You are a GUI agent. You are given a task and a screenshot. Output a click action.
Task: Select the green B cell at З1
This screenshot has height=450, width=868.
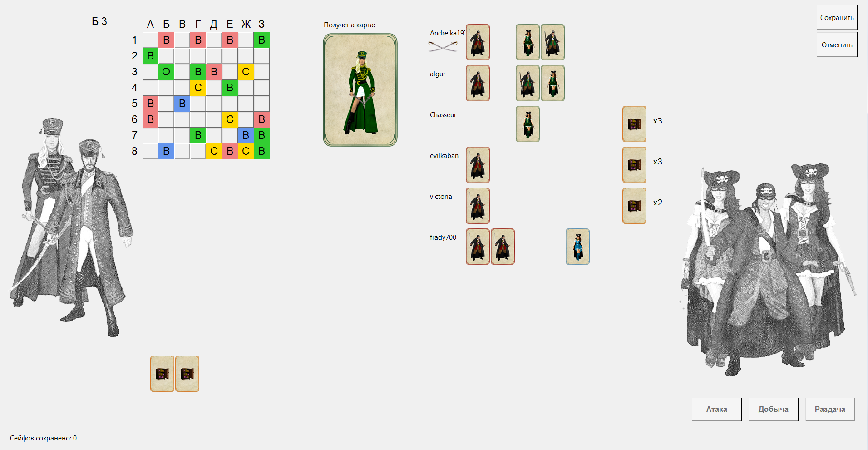coord(261,40)
